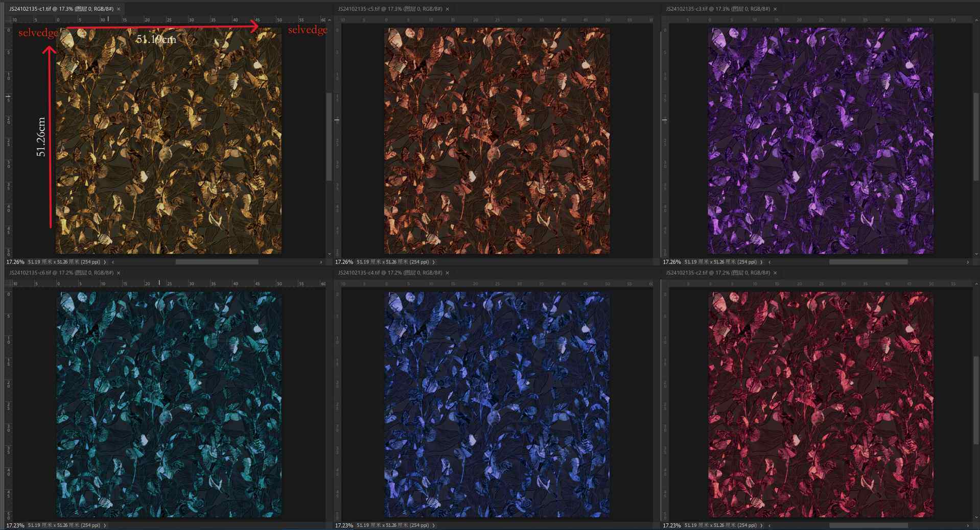Click horizontal scrollbar thumb in c3.tif window

pyautogui.click(x=868, y=262)
